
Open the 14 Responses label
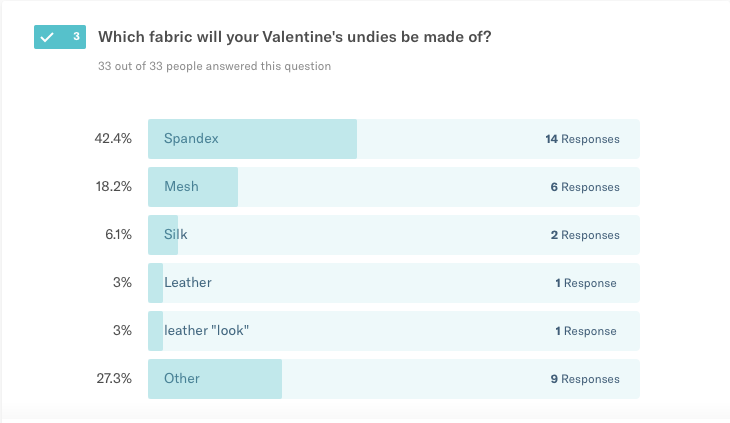(x=582, y=139)
